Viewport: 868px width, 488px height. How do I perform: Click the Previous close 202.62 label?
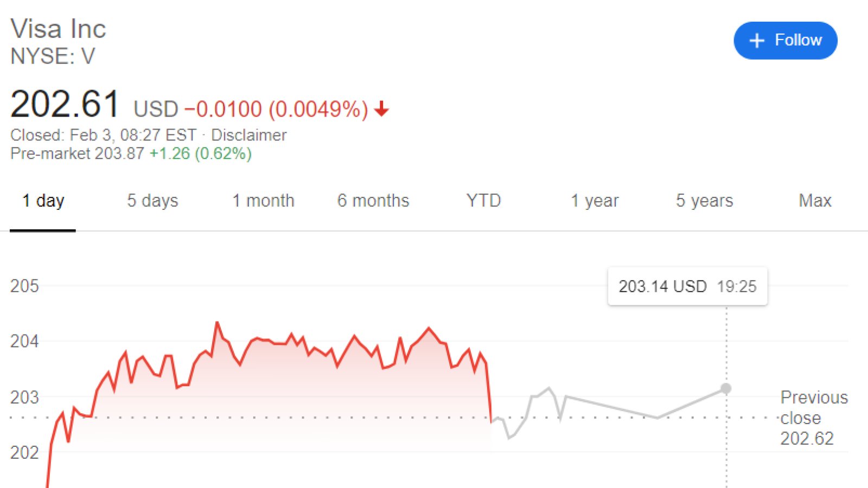coord(814,418)
